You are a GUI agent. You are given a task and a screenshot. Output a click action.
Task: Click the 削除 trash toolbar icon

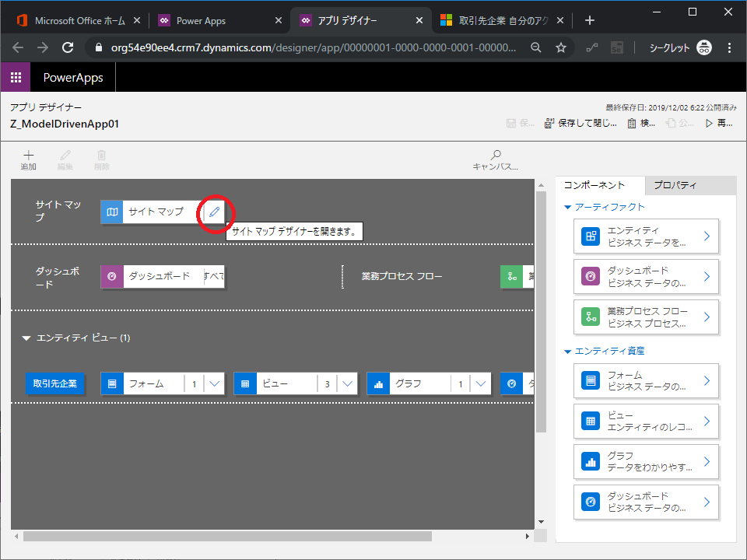click(x=101, y=156)
